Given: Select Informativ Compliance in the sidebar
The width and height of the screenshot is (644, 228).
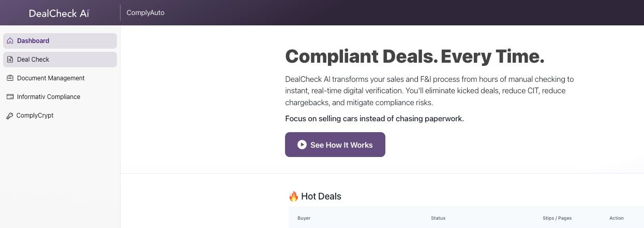Looking at the screenshot, I should coord(49,97).
